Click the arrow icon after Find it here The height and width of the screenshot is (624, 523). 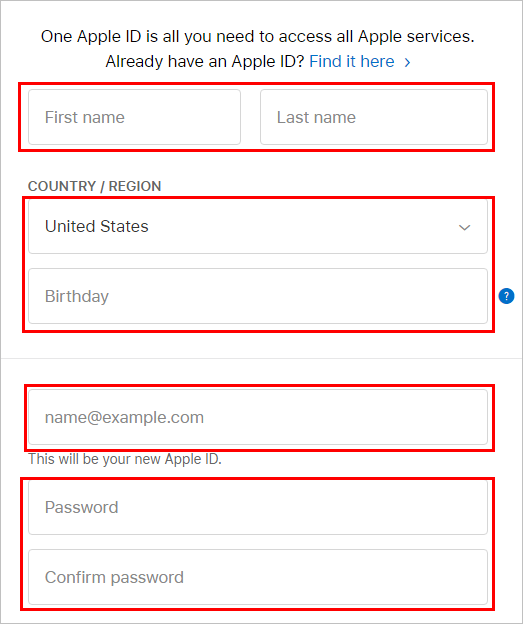[x=407, y=62]
